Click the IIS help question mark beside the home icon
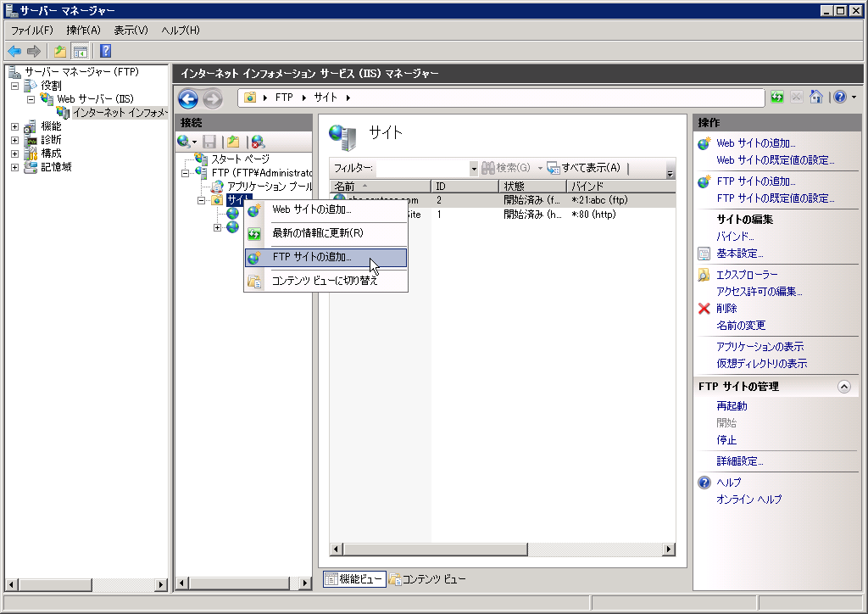The image size is (868, 614). click(x=840, y=98)
